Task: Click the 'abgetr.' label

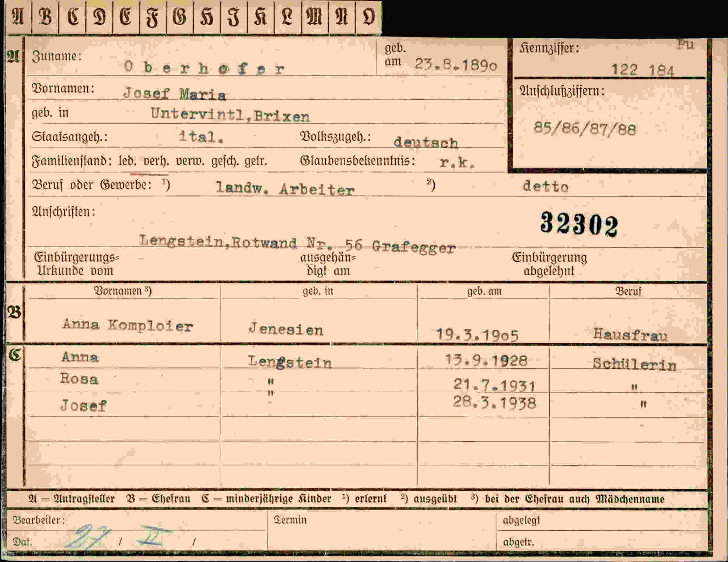Action: point(518,542)
